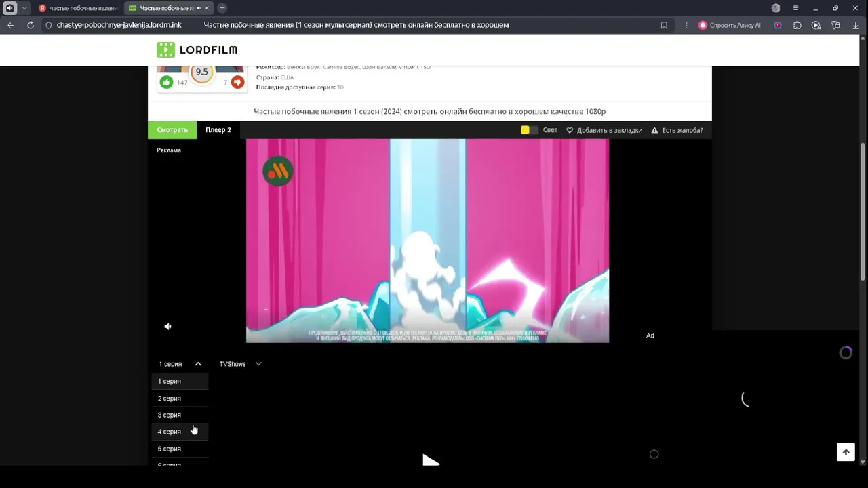
Task: Reload the page with the refresh icon
Action: [31, 25]
